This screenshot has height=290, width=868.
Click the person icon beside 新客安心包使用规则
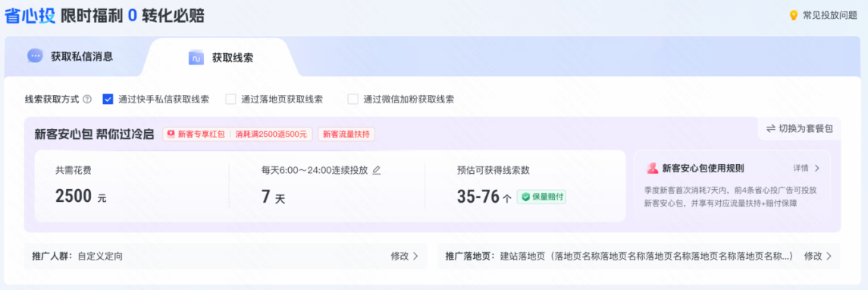652,168
